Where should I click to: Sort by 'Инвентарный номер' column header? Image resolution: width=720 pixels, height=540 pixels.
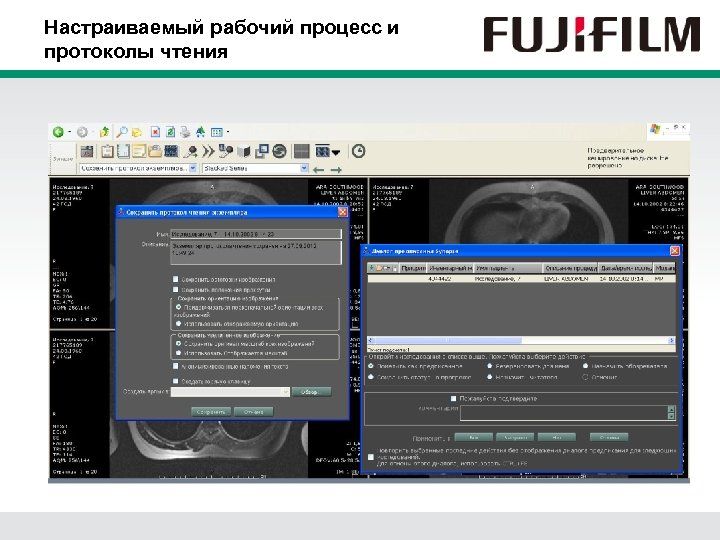pos(450,268)
